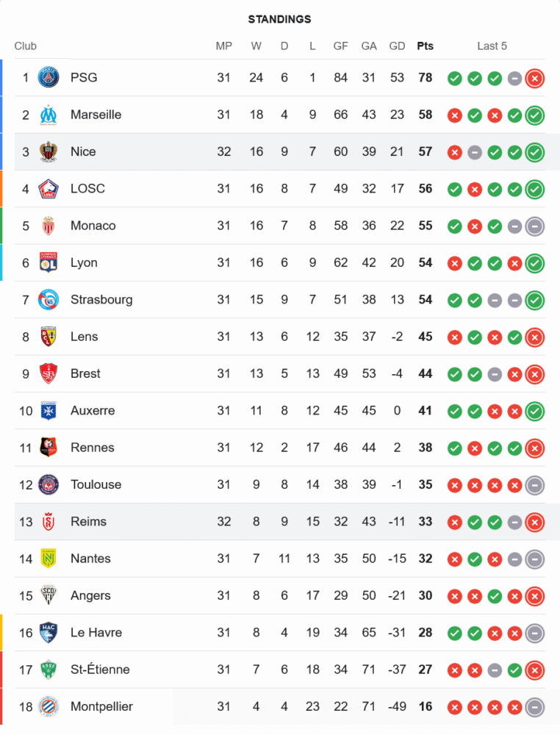560x735 pixels.
Task: Select the Toulouse team name
Action: (x=96, y=484)
